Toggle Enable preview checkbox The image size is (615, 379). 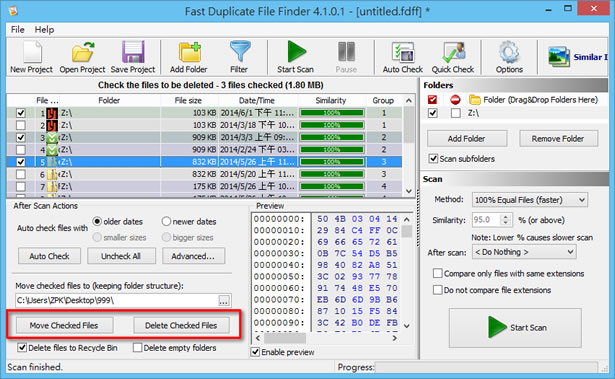[255, 352]
